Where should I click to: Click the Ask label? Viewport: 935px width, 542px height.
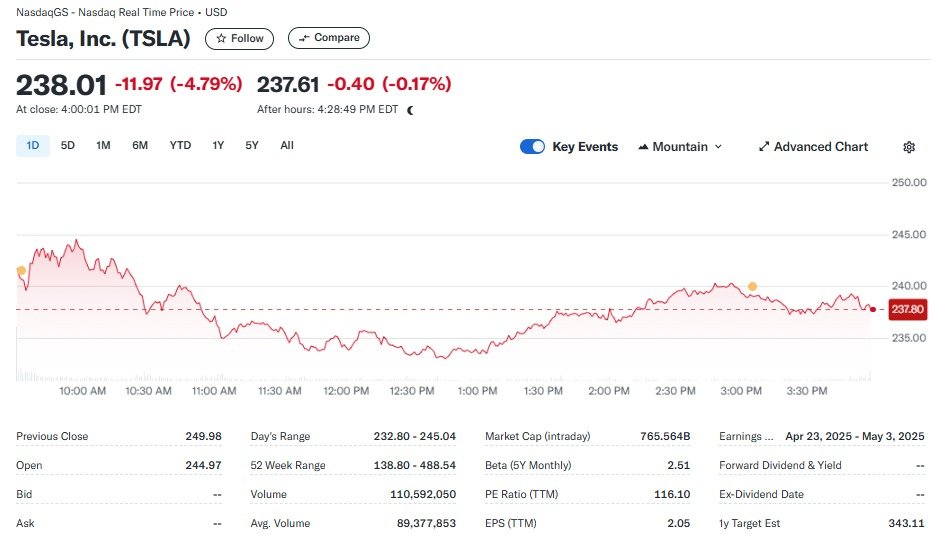tap(25, 524)
